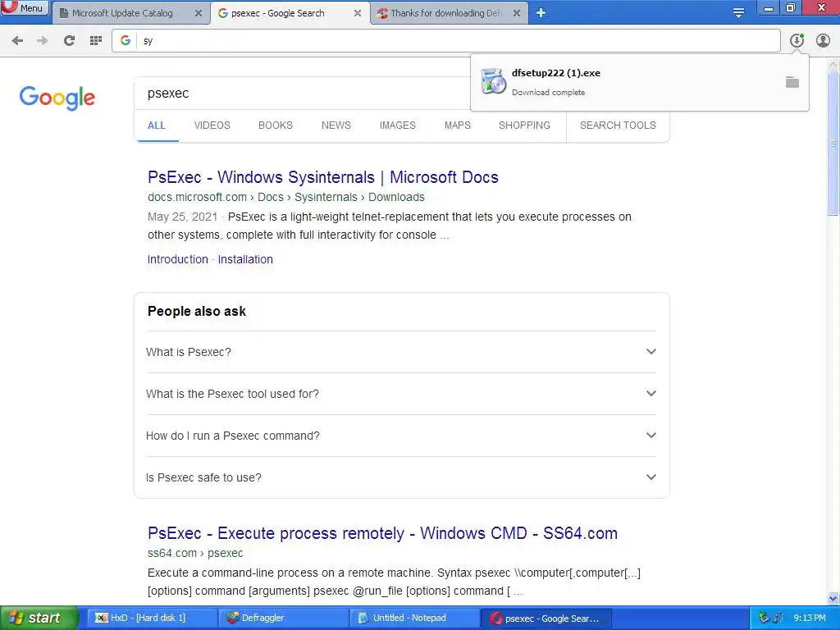The height and width of the screenshot is (630, 840).
Task: Click ss64.com › psexec URL text
Action: coord(195,553)
